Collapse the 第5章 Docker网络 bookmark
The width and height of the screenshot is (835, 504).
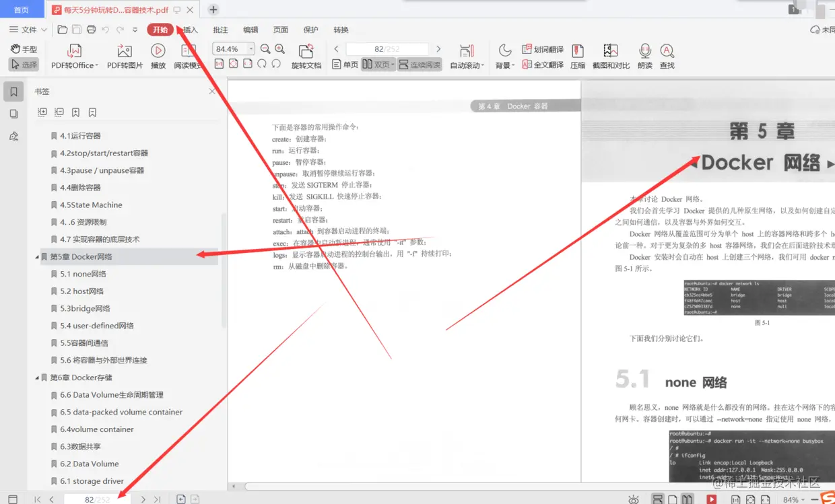click(x=37, y=257)
